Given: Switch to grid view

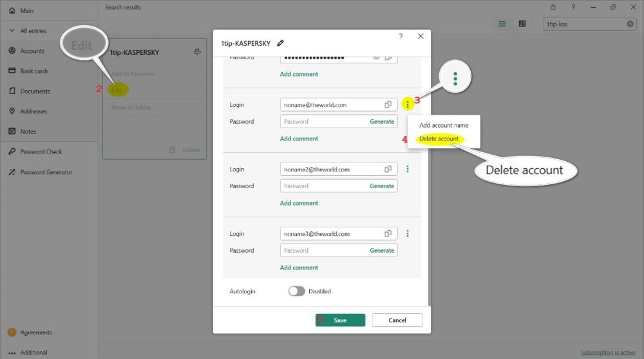Looking at the screenshot, I should point(522,24).
